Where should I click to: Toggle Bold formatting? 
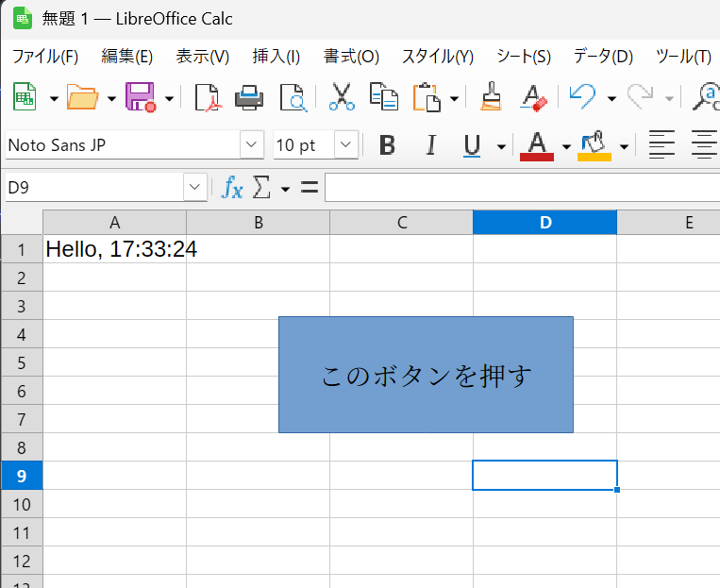(x=386, y=145)
